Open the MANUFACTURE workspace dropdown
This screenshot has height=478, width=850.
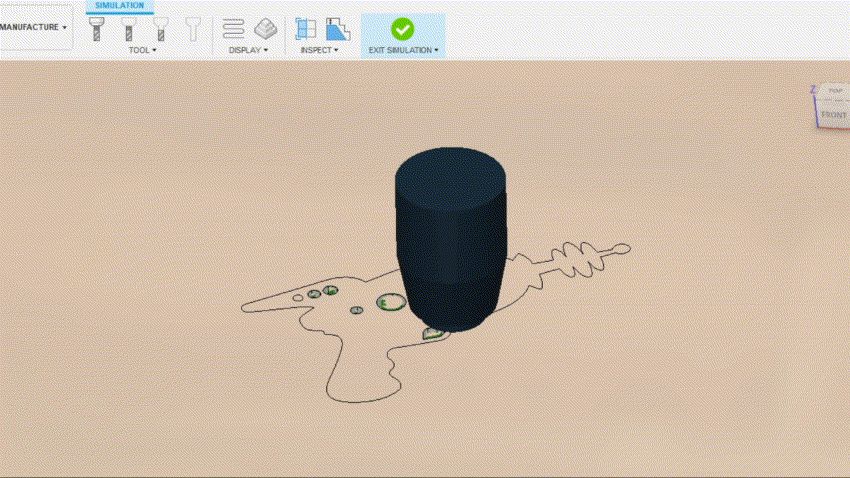click(36, 27)
